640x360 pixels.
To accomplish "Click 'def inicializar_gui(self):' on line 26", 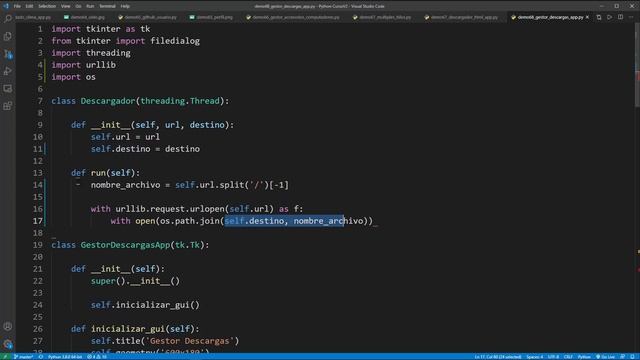I will coord(135,329).
